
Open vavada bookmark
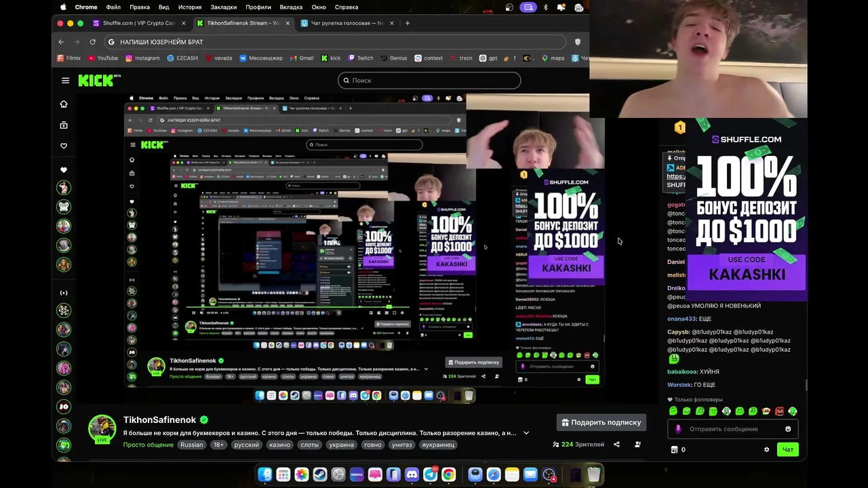[x=218, y=58]
